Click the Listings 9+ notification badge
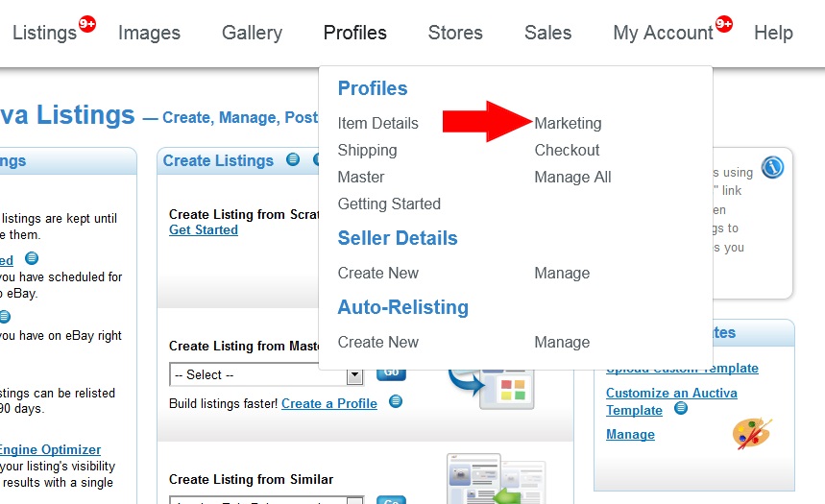Screen dimensions: 825x504 [x=87, y=24]
